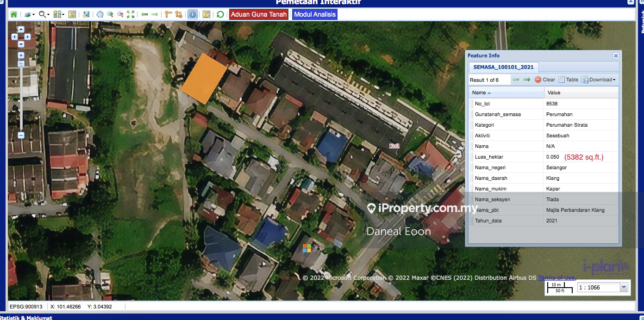Click plus button to zoom in map
Viewport: 644px width, 320px height.
click(x=21, y=55)
